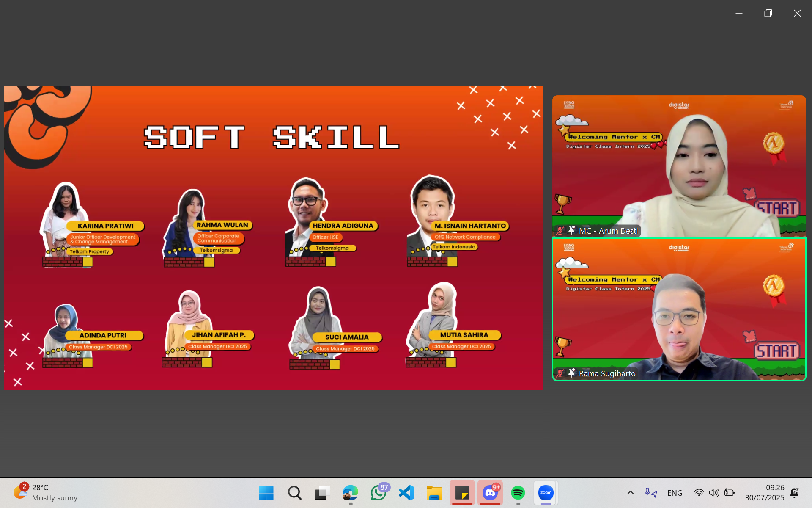Click the Telkom Indonesia label

pos(454,247)
